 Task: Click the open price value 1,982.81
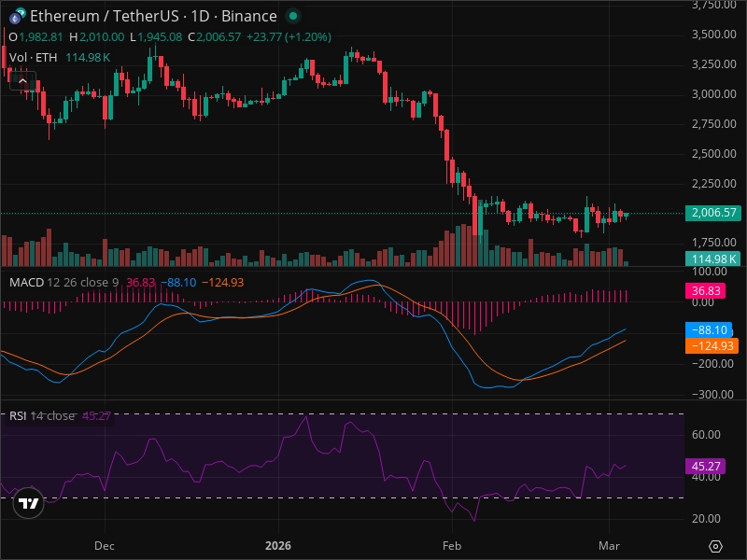41,37
